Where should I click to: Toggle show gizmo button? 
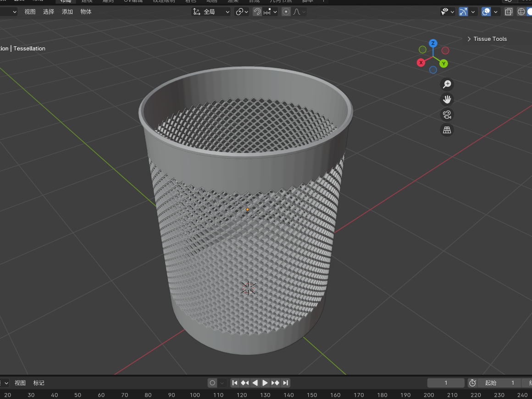click(464, 12)
